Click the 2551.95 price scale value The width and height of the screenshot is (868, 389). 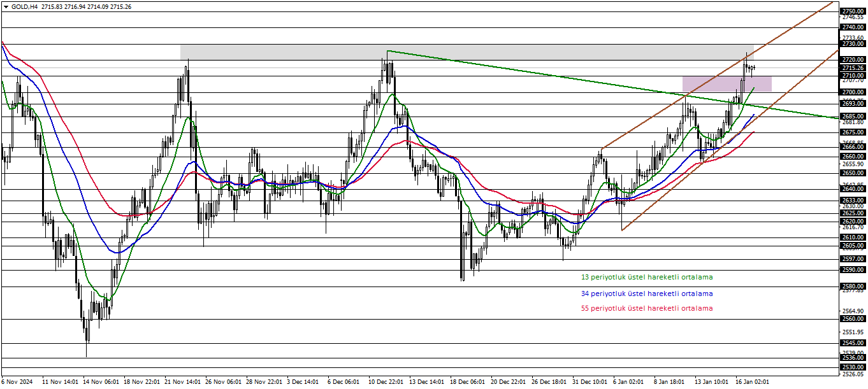pyautogui.click(x=853, y=332)
